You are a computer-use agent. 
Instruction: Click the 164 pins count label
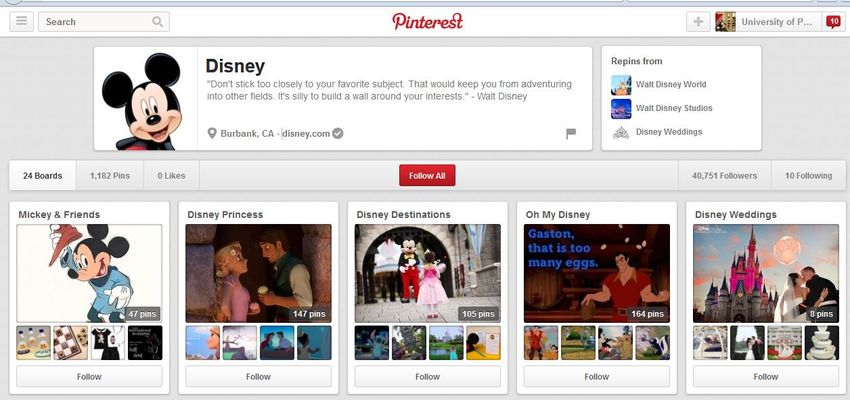[647, 314]
